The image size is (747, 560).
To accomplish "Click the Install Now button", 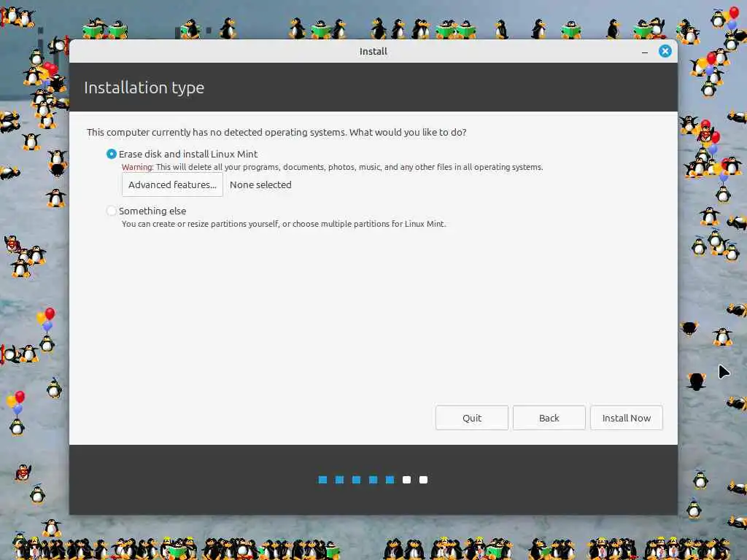I will click(x=626, y=418).
